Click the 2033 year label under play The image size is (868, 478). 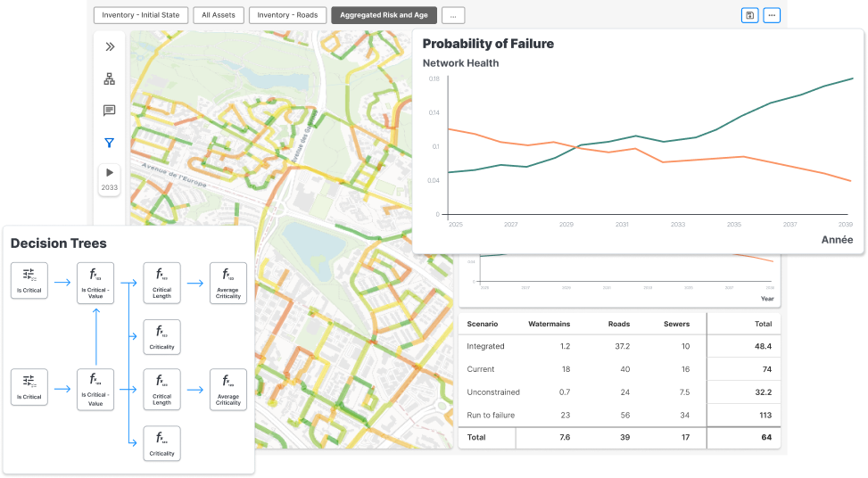click(x=110, y=187)
